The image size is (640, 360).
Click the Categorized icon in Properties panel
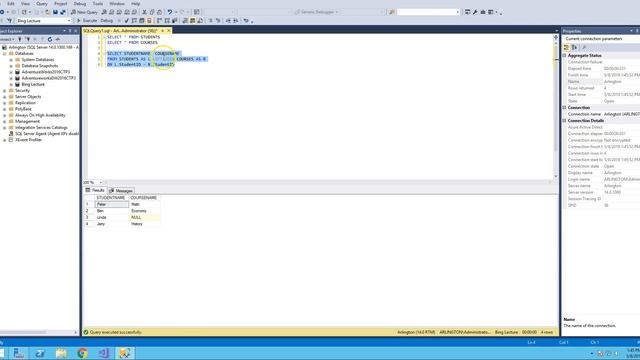click(x=567, y=47)
